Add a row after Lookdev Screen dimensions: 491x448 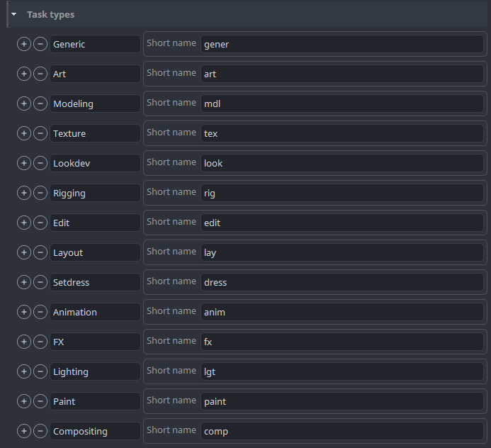[x=23, y=163]
